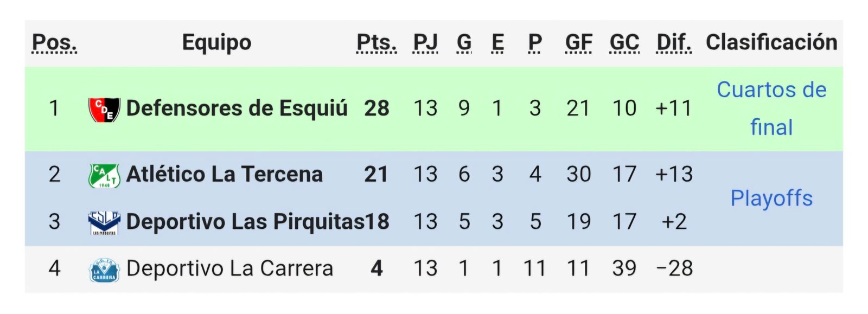Click the Pos. column header abbreviation
Screen dimensions: 868x314
(54, 42)
